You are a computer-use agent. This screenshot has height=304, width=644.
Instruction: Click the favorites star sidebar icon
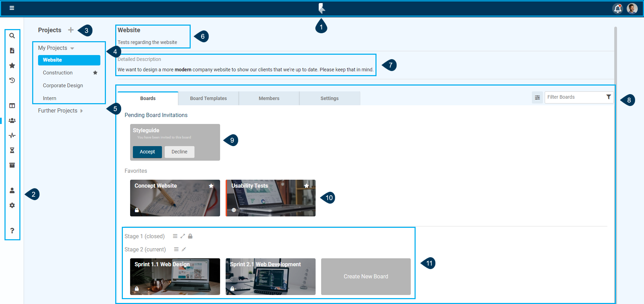[x=12, y=65]
